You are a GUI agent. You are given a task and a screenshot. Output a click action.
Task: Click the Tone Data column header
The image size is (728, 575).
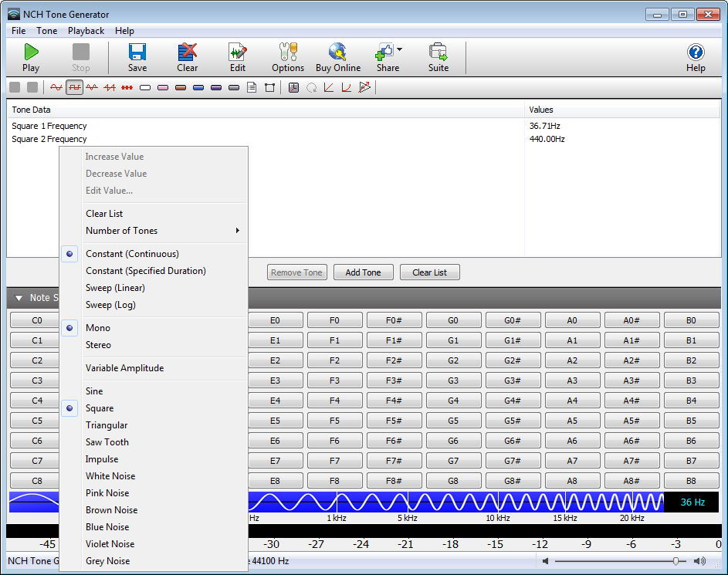[265, 110]
